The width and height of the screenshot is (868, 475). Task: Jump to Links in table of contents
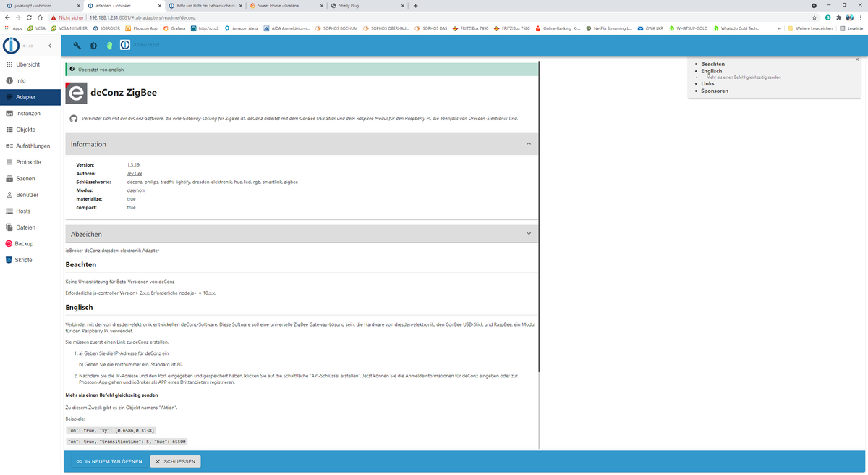[x=707, y=84]
